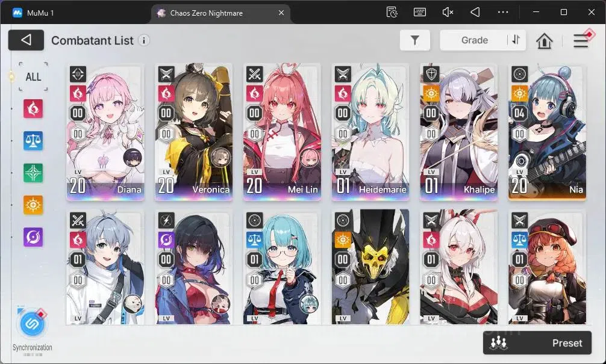
Task: Select Diana's combatant card
Action: coord(105,132)
